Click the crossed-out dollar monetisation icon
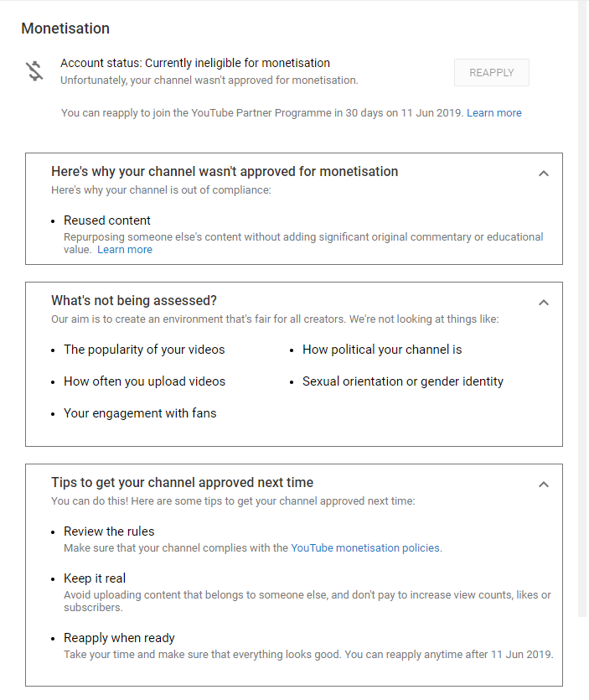 (34, 71)
